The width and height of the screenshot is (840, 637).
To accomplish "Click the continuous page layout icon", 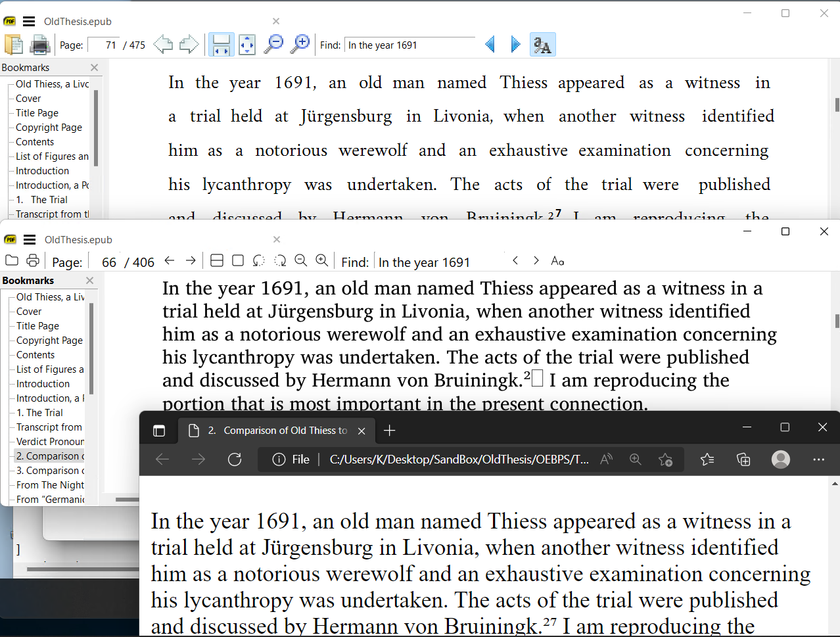I will (216, 260).
